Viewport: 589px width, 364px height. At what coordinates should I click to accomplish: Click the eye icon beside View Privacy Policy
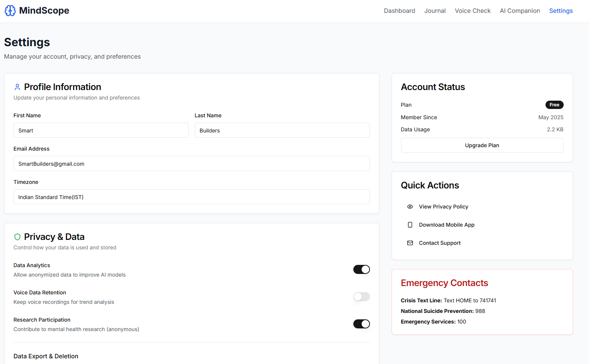coord(410,207)
